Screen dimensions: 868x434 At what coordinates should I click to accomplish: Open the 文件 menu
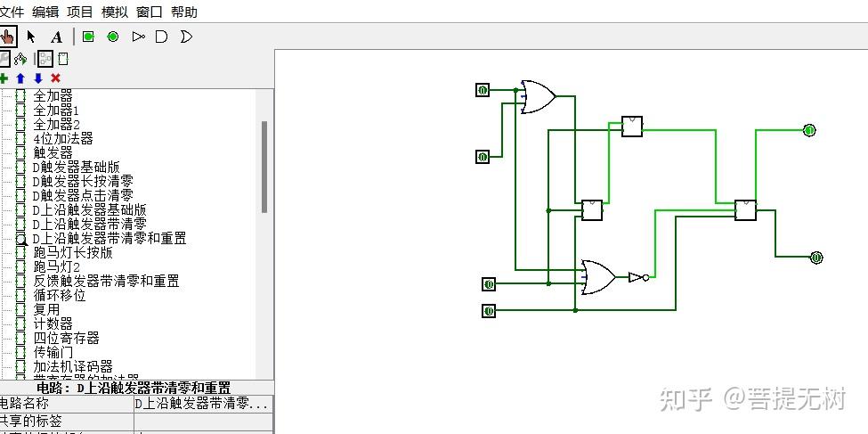coord(12,12)
